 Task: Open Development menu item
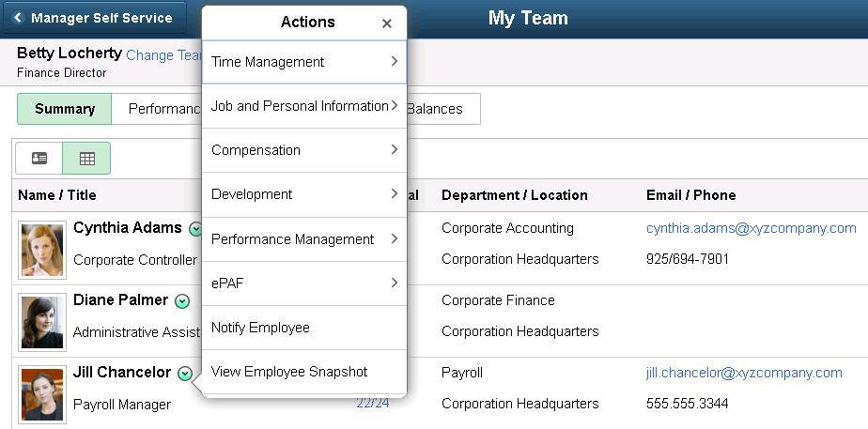[x=304, y=194]
